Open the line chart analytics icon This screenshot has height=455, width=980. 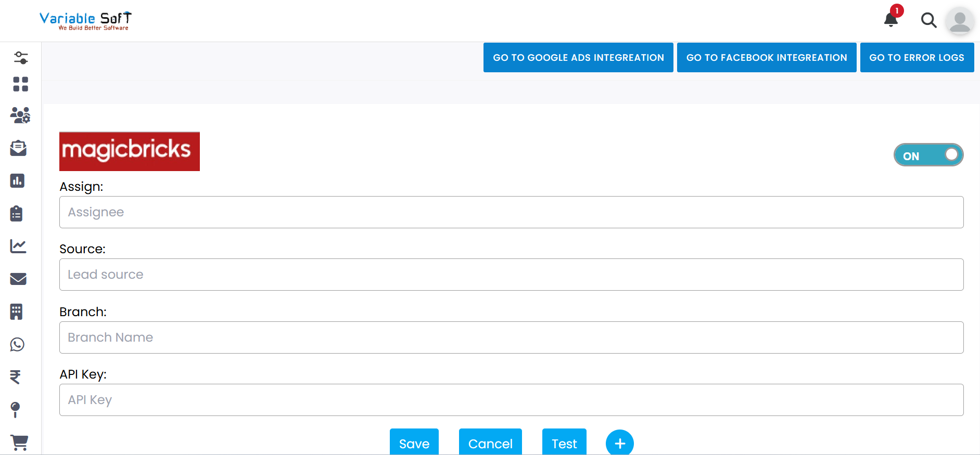point(18,246)
